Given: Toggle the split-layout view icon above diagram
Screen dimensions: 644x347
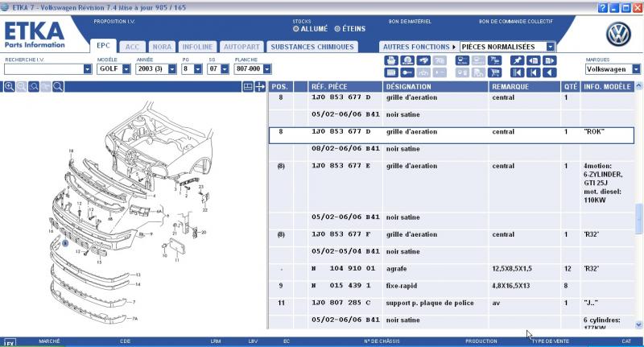Looking at the screenshot, I should (x=248, y=87).
